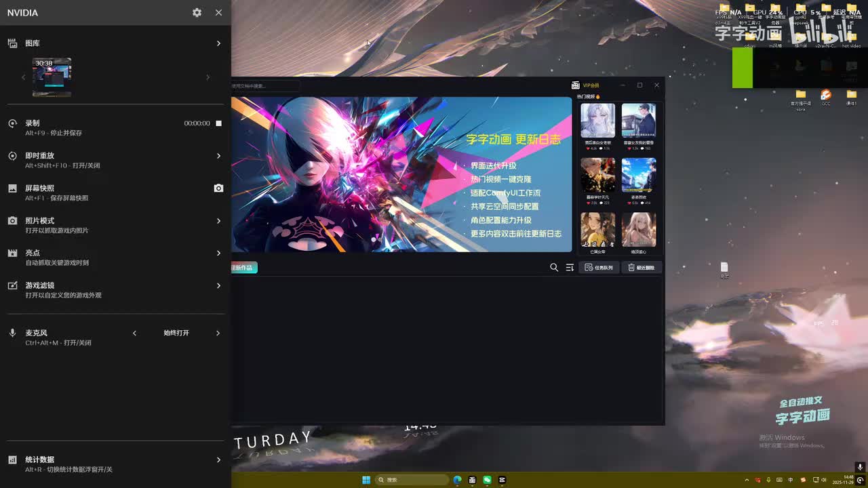Viewport: 868px width, 488px height.
Task: Open the 录制 recording menu row
Action: click(115, 127)
